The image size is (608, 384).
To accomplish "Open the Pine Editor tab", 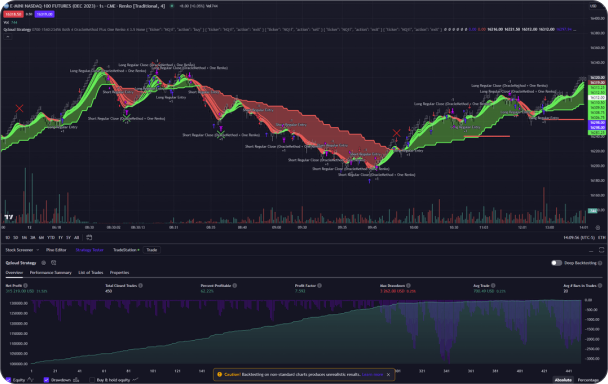I will [x=56, y=250].
